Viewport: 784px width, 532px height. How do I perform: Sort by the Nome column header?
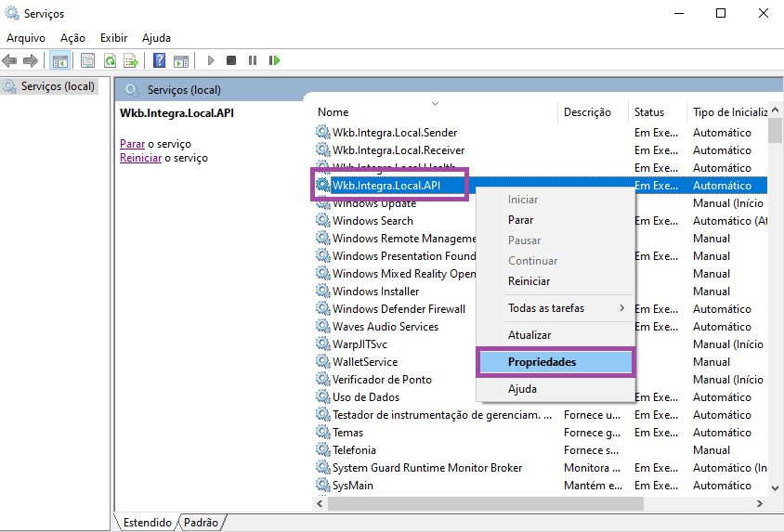tap(435, 112)
